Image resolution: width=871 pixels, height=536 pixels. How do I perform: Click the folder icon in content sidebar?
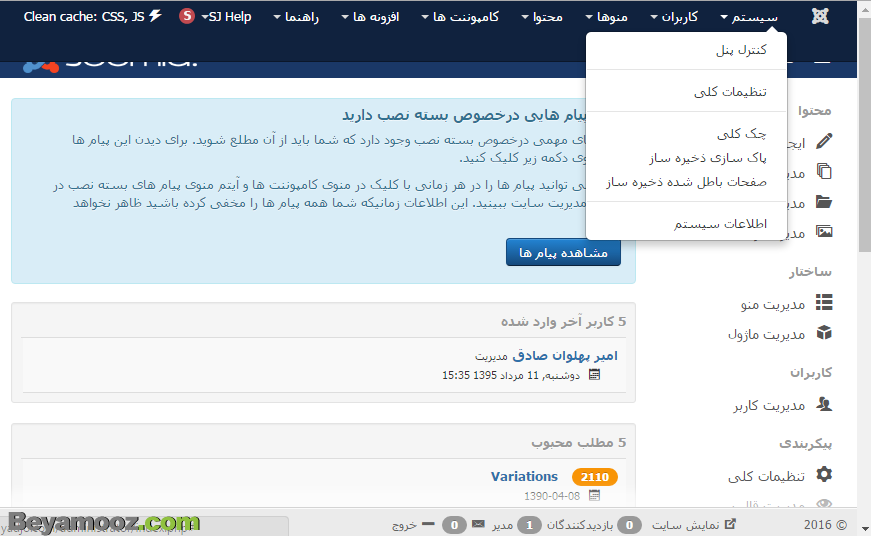[824, 201]
